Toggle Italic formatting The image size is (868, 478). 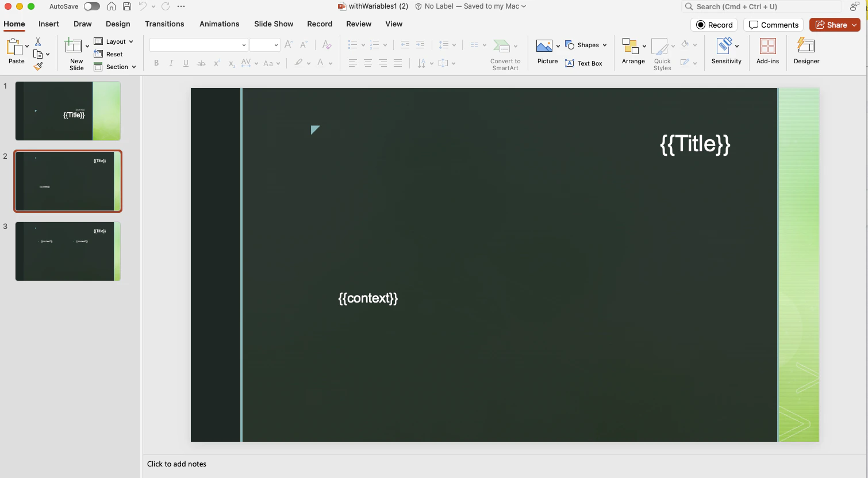[171, 63]
